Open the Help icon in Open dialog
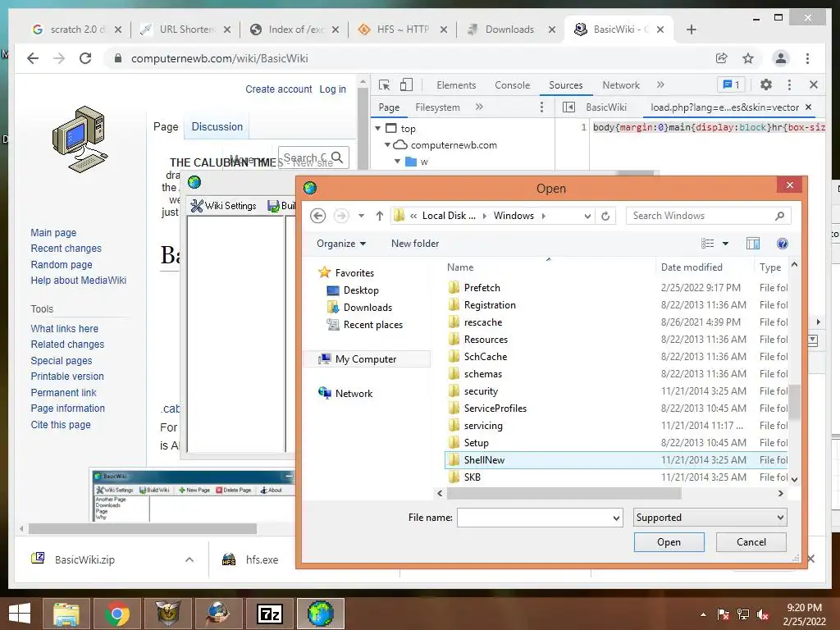This screenshot has height=630, width=840. (x=782, y=244)
